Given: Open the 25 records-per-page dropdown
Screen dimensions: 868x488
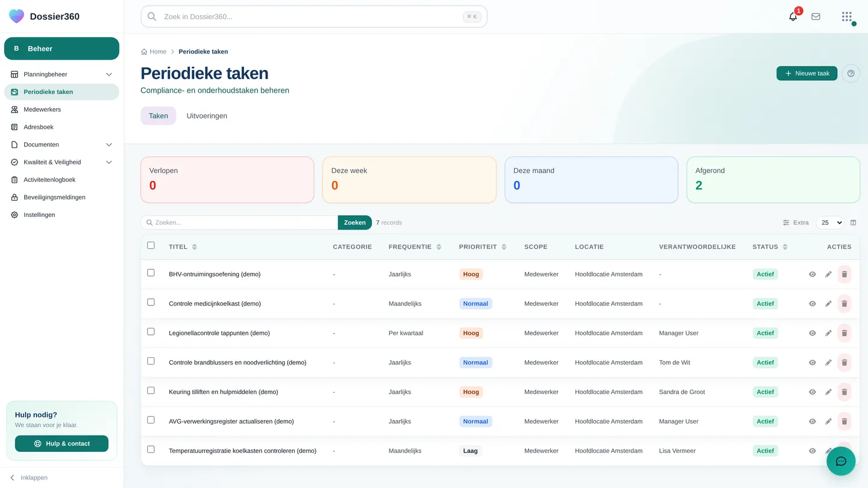Looking at the screenshot, I should click(x=829, y=223).
